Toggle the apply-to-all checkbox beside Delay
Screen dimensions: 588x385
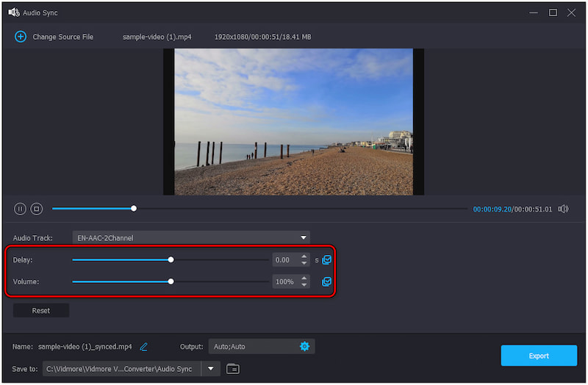coord(327,260)
